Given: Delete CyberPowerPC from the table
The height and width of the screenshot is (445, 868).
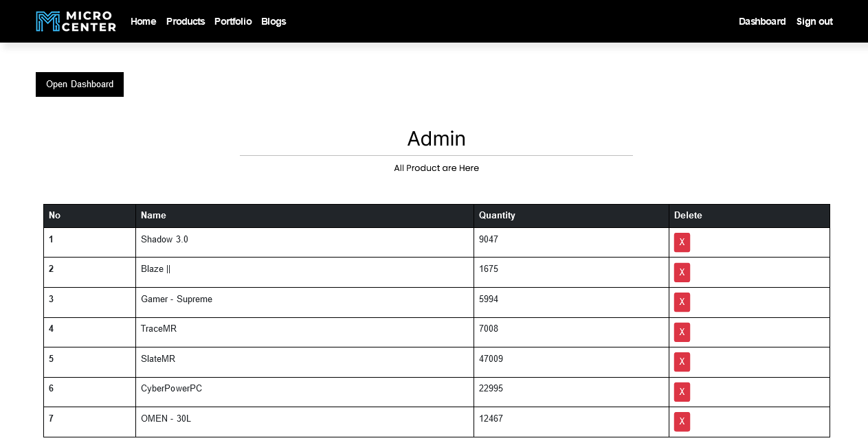Looking at the screenshot, I should pos(682,392).
